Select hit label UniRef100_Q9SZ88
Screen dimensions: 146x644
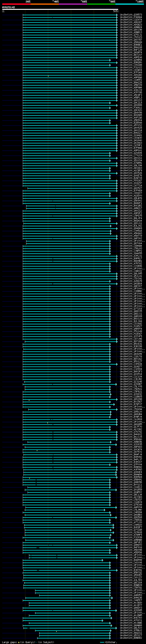click(131, 399)
